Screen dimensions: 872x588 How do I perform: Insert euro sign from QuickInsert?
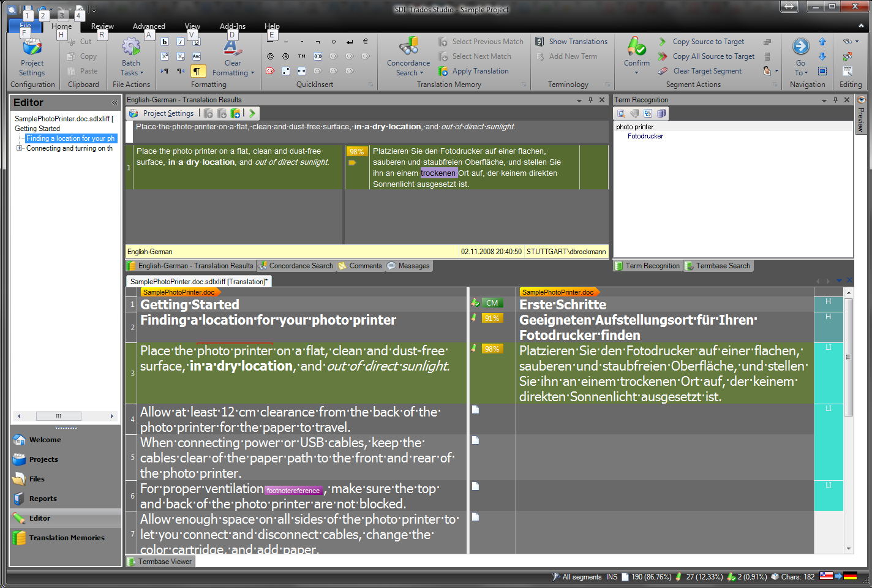pyautogui.click(x=366, y=42)
